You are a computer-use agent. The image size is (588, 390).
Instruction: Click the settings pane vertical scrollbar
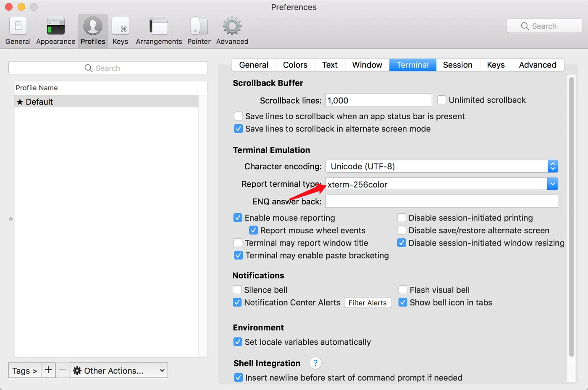click(x=571, y=217)
